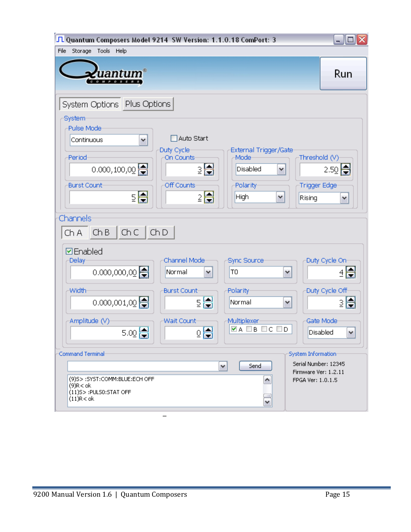Click the 'FPGA Ver: 1.0.1.5' text
411x532 pixels.
click(315, 380)
